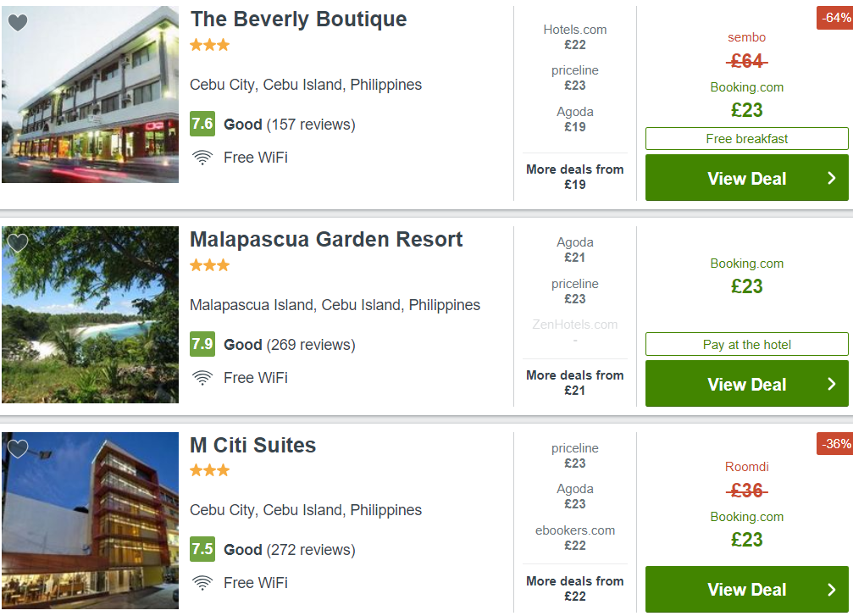
Task: Toggle heart on Malapascua Garden Resort photo
Action: [x=18, y=242]
